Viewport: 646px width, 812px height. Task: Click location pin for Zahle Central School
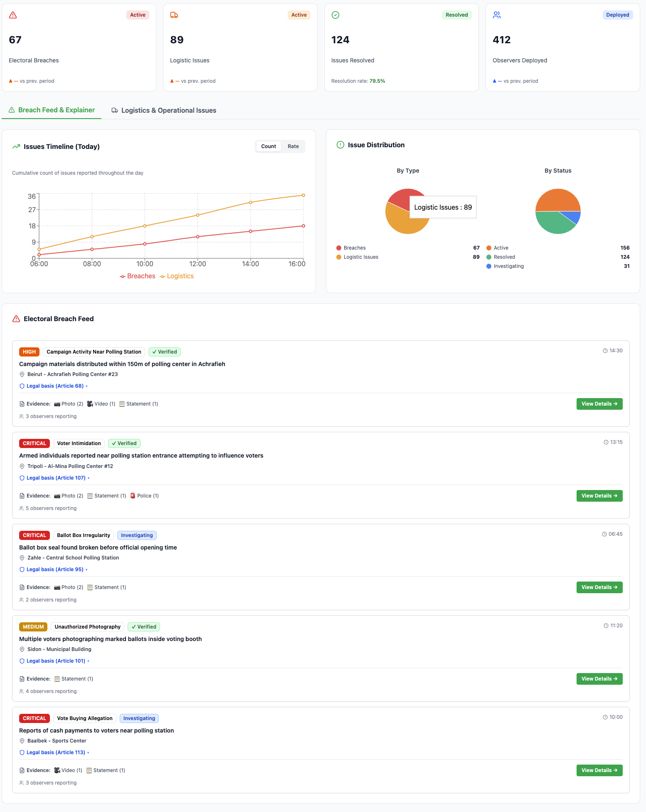[22, 558]
